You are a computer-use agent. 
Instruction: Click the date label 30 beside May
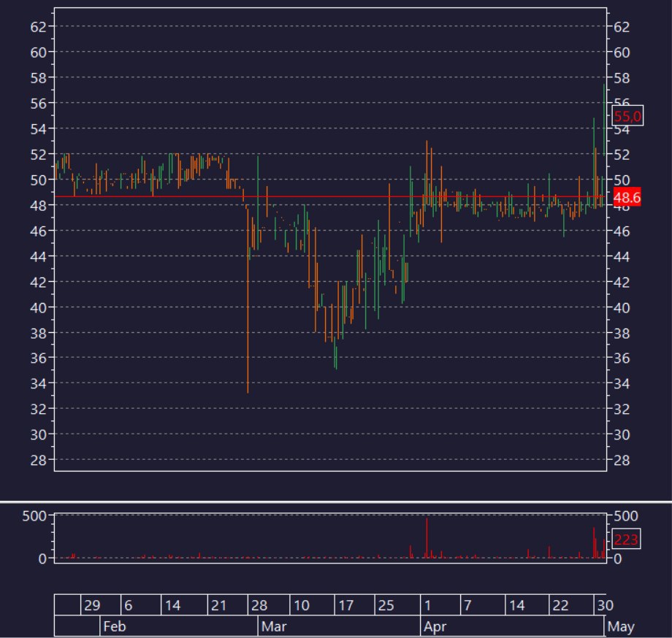pos(605,605)
